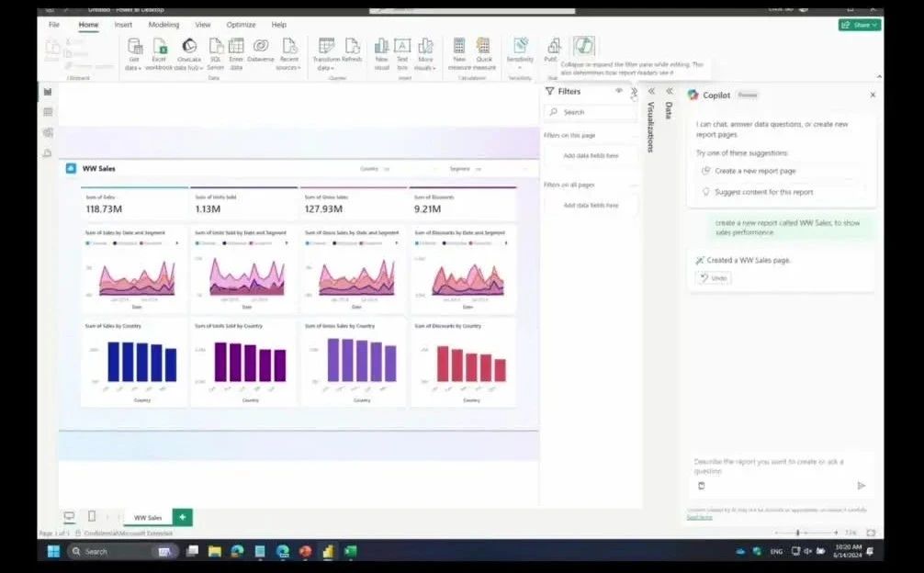Open Read terms link in Copilot
The height and width of the screenshot is (573, 924).
700,518
